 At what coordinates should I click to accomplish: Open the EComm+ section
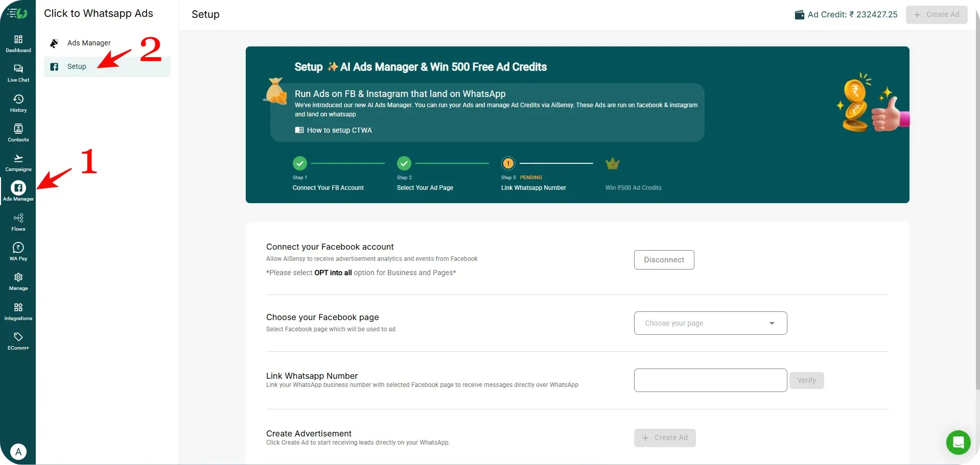point(18,340)
